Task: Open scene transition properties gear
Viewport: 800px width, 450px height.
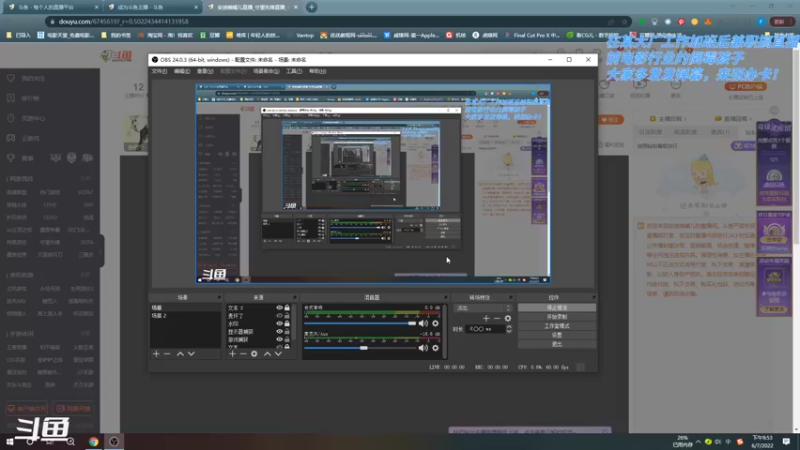Action: tap(508, 318)
